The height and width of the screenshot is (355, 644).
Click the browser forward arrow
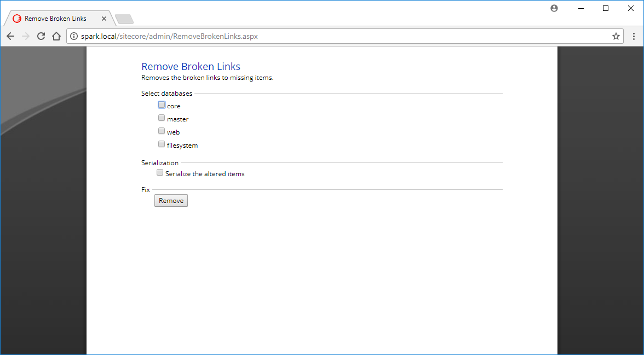(26, 36)
